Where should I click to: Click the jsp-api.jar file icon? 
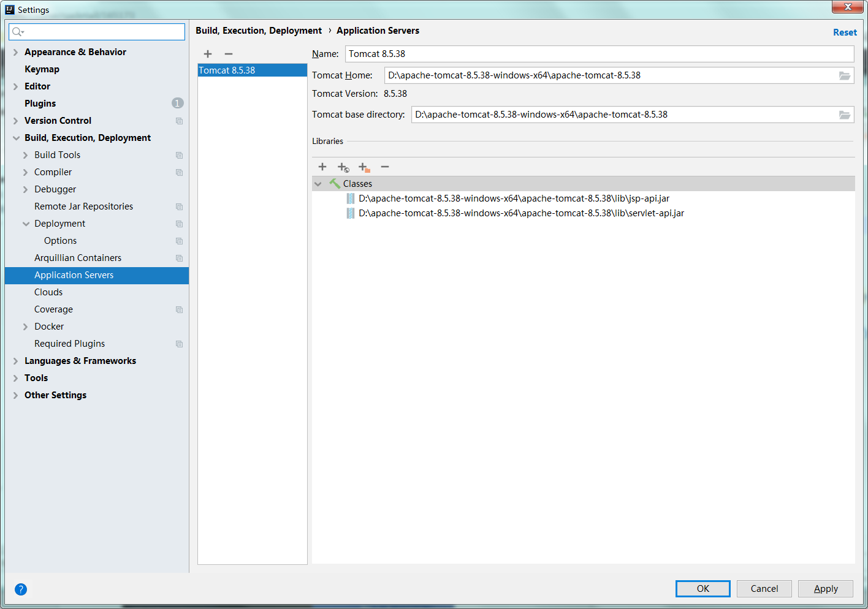[x=351, y=199]
